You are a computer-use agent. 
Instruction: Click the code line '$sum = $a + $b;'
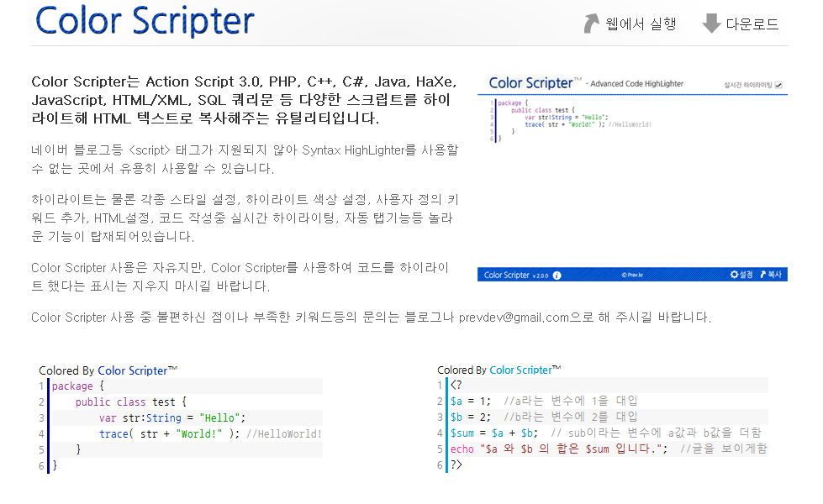coord(494,433)
